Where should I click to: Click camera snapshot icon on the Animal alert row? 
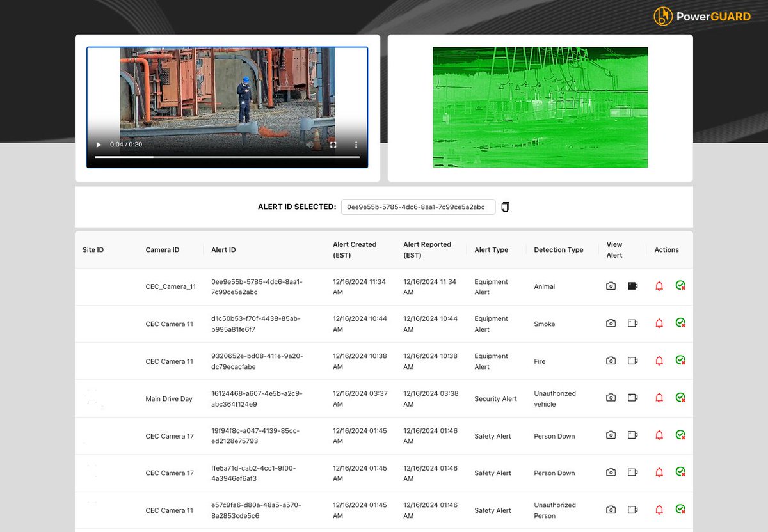[x=611, y=286]
